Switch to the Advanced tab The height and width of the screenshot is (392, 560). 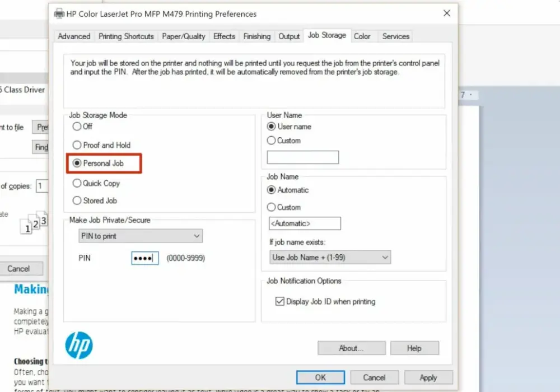click(74, 36)
